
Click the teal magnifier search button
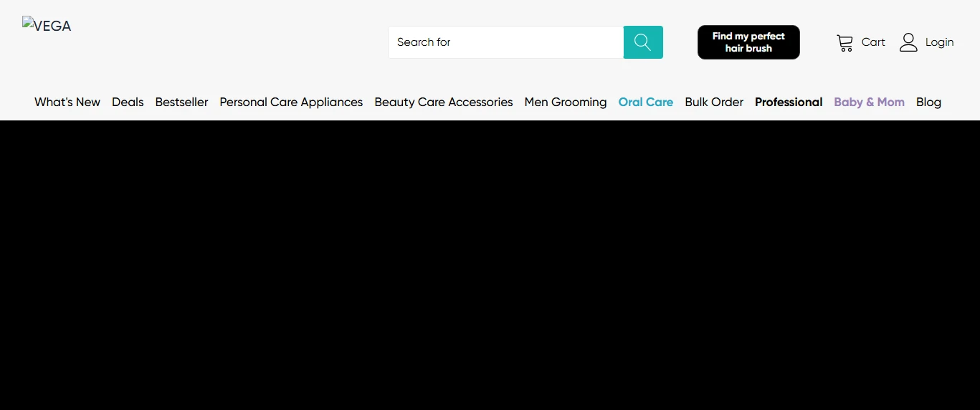coord(643,42)
